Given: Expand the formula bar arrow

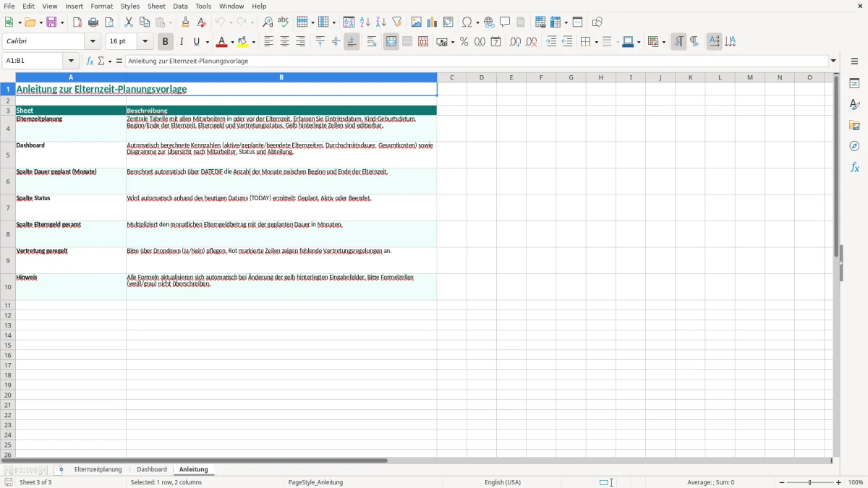Looking at the screenshot, I should (833, 61).
